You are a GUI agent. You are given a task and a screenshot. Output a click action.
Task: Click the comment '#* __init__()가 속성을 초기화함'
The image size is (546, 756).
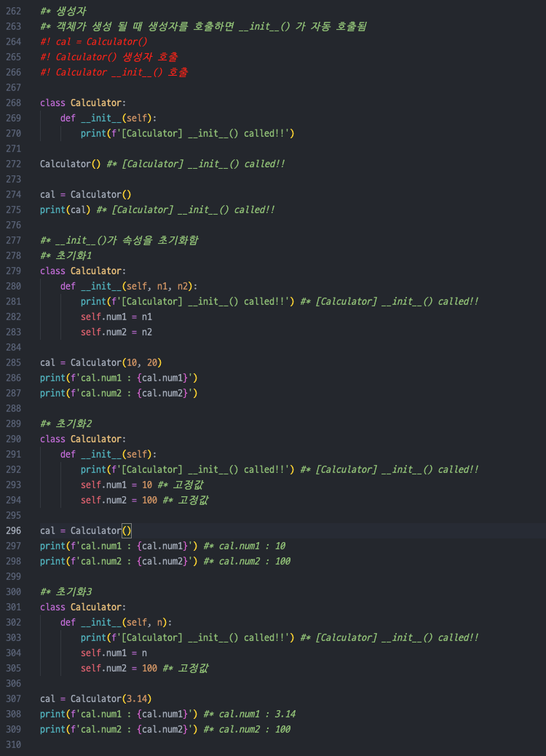click(119, 240)
